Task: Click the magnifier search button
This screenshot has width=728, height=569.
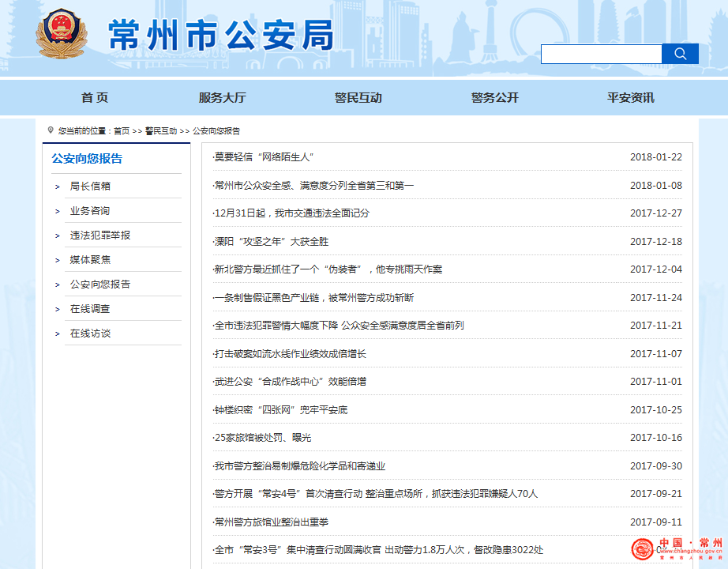Action: [x=680, y=54]
